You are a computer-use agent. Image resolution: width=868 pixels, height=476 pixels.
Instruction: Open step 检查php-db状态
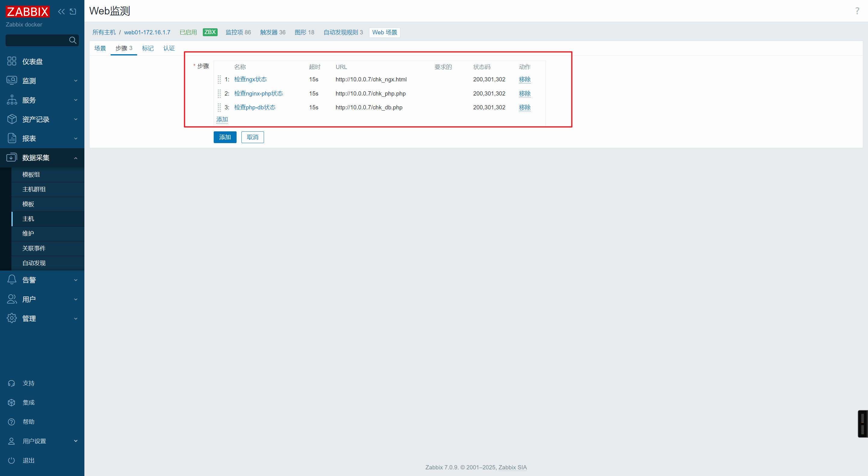[255, 108]
